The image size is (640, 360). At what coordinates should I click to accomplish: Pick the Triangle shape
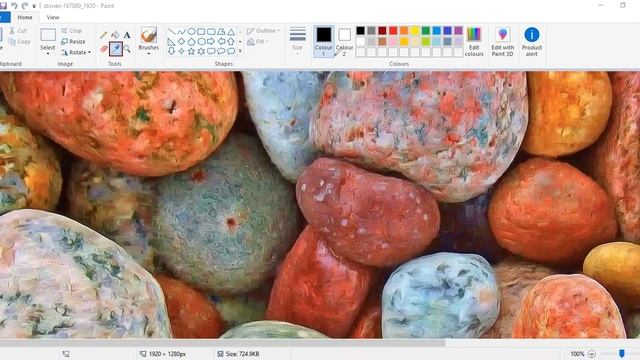coord(231,32)
